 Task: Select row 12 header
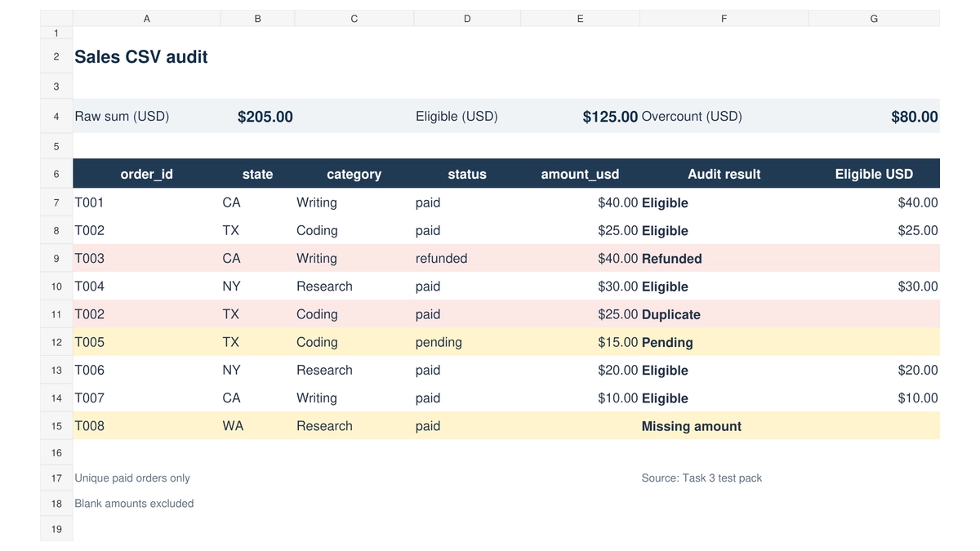point(56,342)
